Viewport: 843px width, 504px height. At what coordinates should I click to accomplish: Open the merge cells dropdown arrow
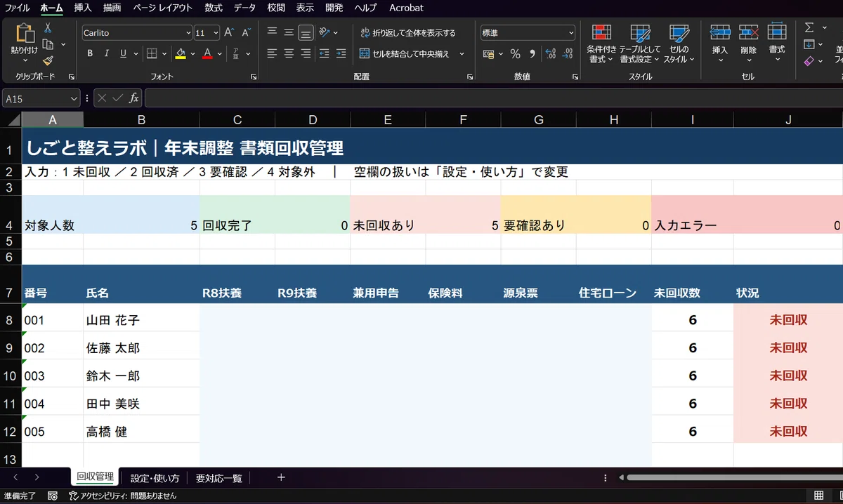coord(462,53)
